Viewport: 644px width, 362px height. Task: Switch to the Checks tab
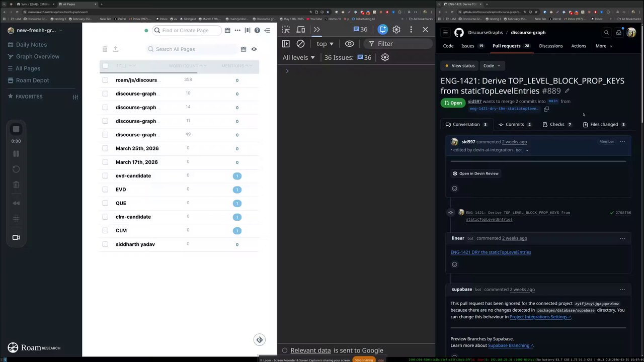tap(557, 124)
